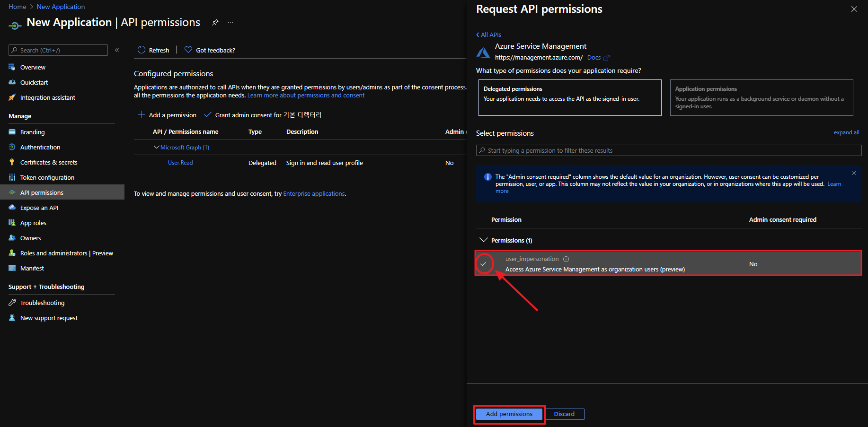Click the pin icon beside API permissions title

point(215,22)
